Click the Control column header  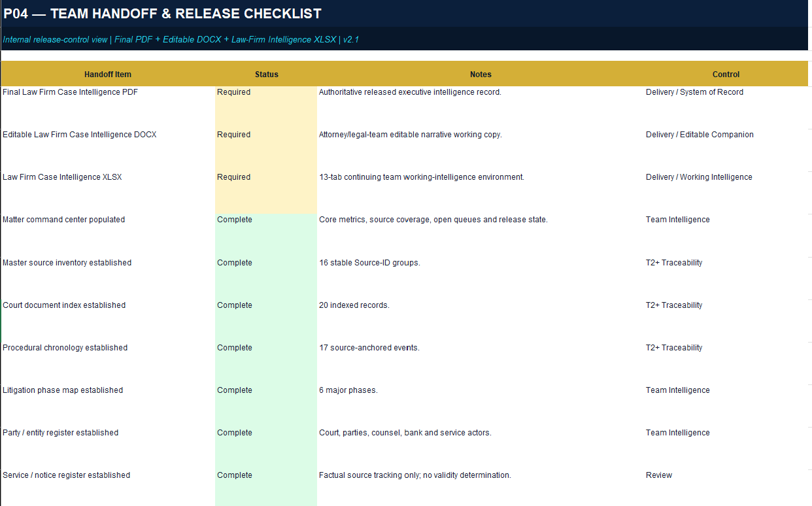tap(726, 75)
